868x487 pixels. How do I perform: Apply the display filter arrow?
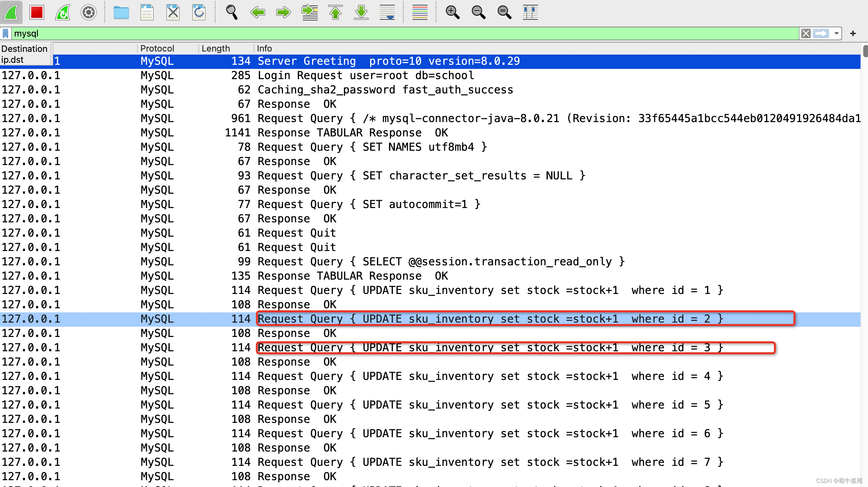tap(821, 33)
